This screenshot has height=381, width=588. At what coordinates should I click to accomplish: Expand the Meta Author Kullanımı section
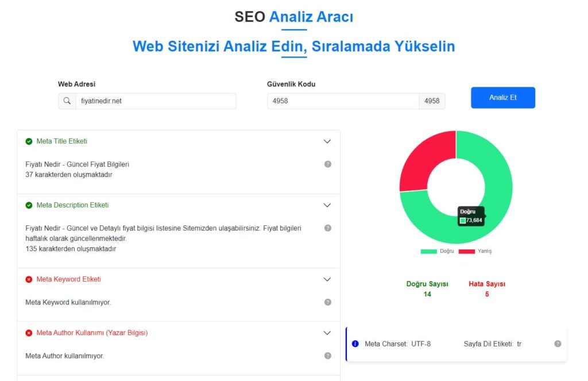(x=327, y=332)
